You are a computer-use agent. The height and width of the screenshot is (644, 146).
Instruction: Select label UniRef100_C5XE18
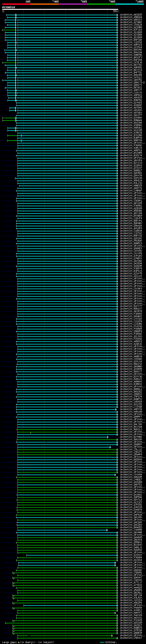[x=131, y=25]
